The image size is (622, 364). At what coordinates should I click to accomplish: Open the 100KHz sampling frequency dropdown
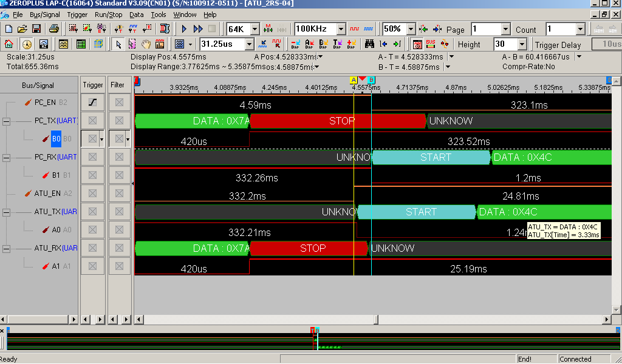pyautogui.click(x=341, y=29)
